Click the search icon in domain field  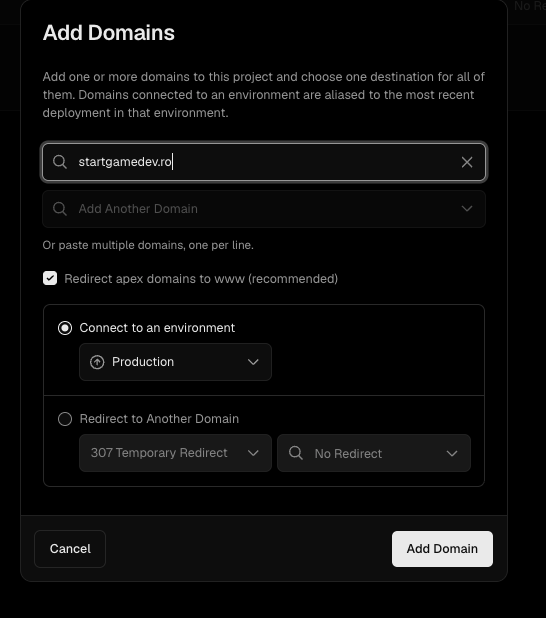pyautogui.click(x=60, y=162)
